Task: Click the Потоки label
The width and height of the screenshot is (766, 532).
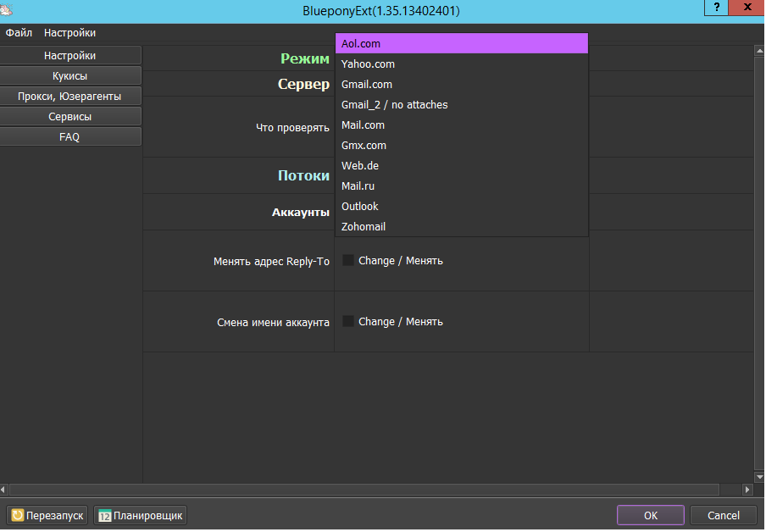Action: (304, 175)
